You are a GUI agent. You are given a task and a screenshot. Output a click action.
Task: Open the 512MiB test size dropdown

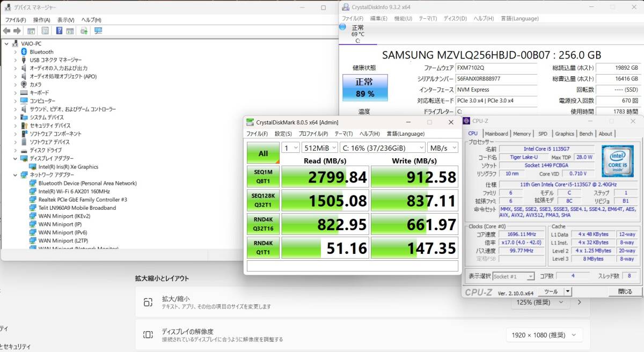pos(320,148)
